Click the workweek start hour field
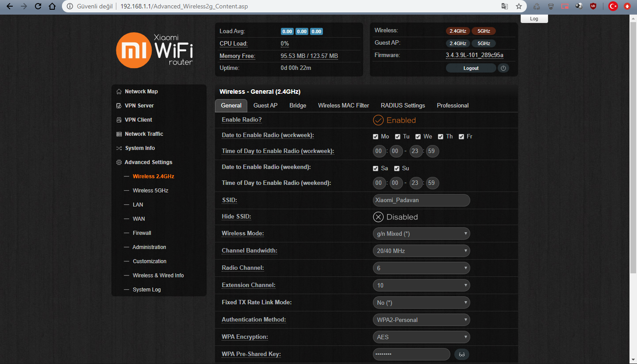 pos(380,151)
